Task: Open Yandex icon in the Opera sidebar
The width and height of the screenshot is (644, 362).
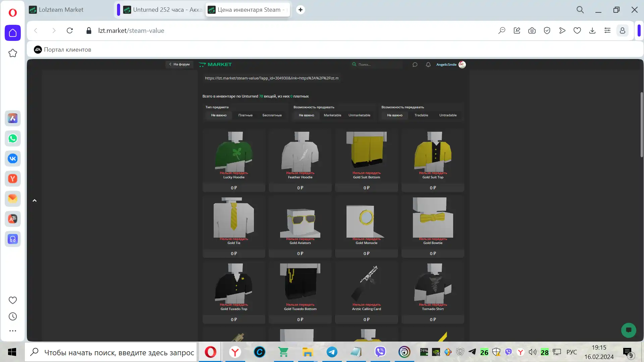Action: point(13,179)
